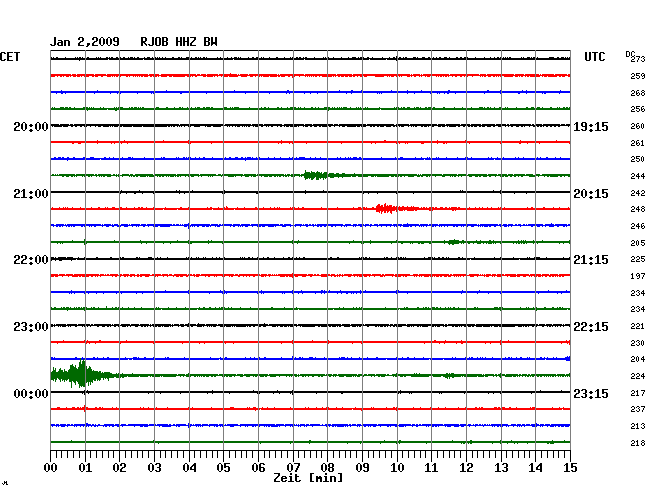This screenshot has height=494, width=650.
Task: Select the '22:00' CET time label
Action: pyautogui.click(x=31, y=260)
